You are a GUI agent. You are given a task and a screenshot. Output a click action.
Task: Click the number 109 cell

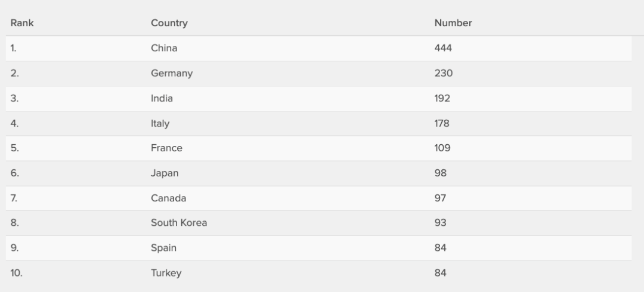click(x=442, y=148)
